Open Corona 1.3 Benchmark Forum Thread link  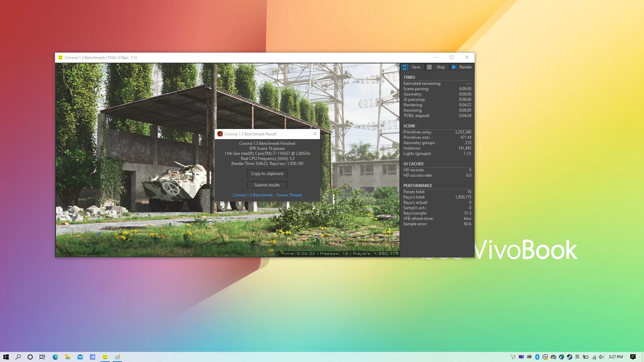click(267, 195)
